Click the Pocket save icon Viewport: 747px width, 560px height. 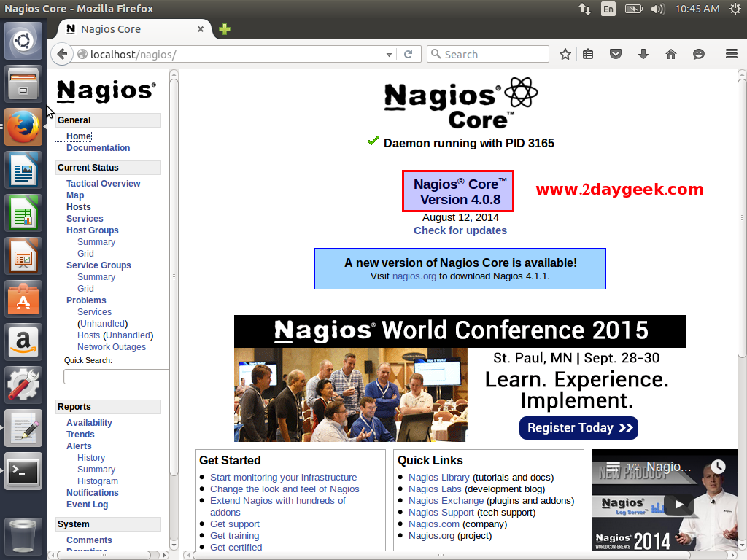coord(616,54)
